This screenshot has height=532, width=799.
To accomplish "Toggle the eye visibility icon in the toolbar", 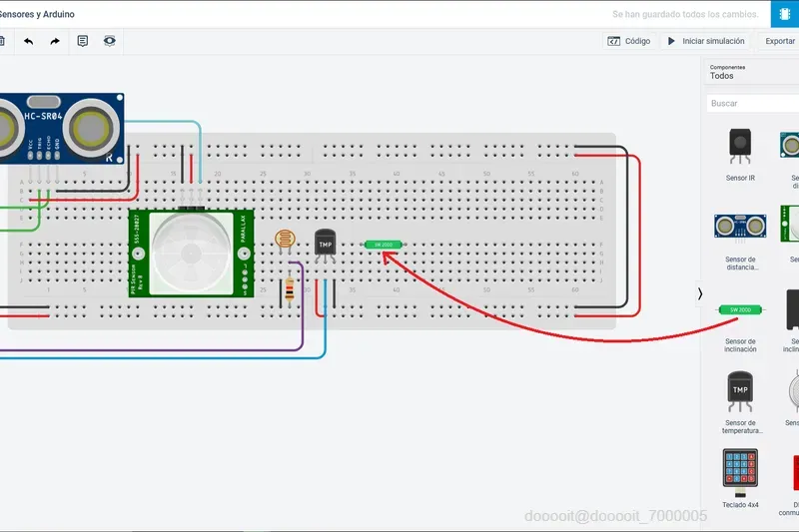I will tap(110, 41).
